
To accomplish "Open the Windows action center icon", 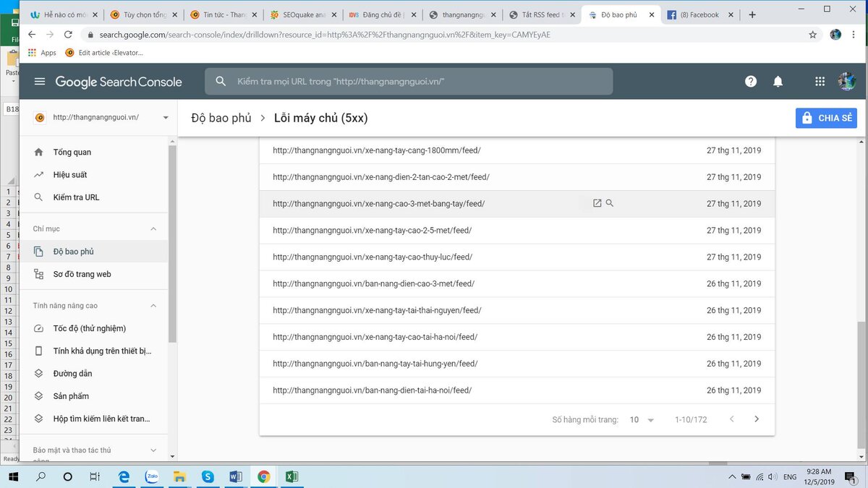I will [x=850, y=477].
